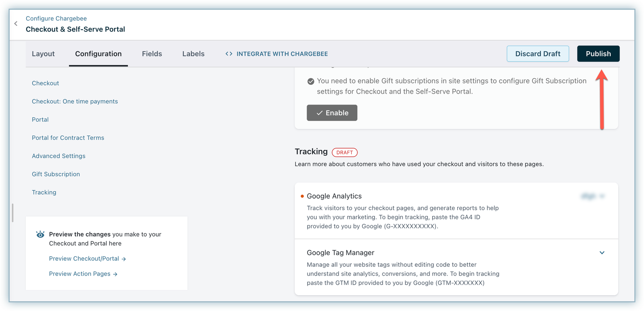Go to Advanced Settings in sidebar
This screenshot has width=644, height=311.
(x=59, y=156)
